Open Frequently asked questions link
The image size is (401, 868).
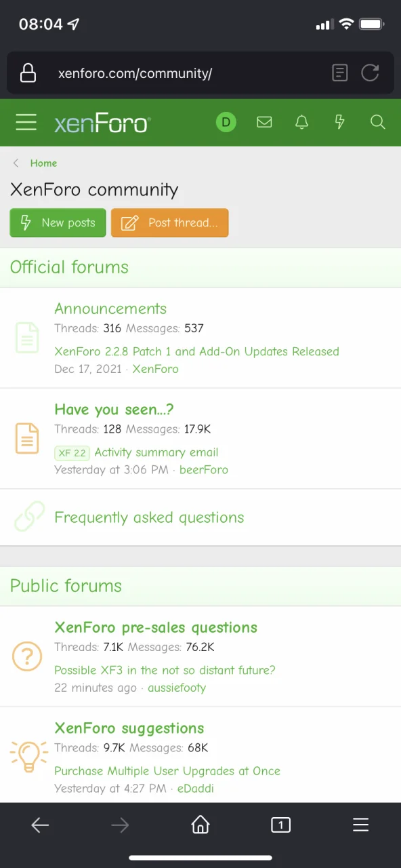coord(149,517)
